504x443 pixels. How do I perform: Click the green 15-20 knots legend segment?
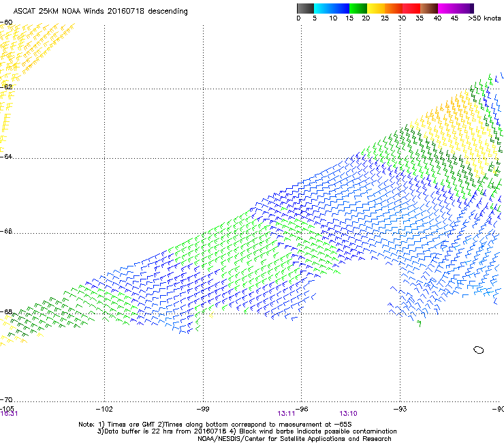click(358, 8)
